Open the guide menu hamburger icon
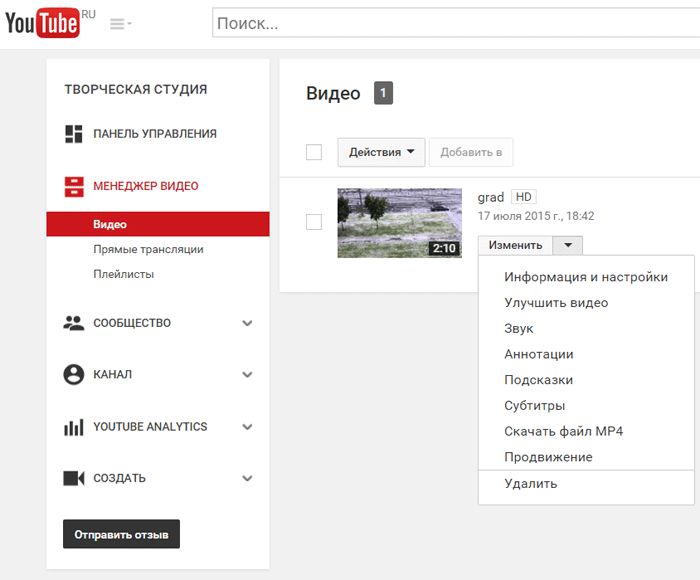Image resolution: width=700 pixels, height=580 pixels. click(120, 24)
